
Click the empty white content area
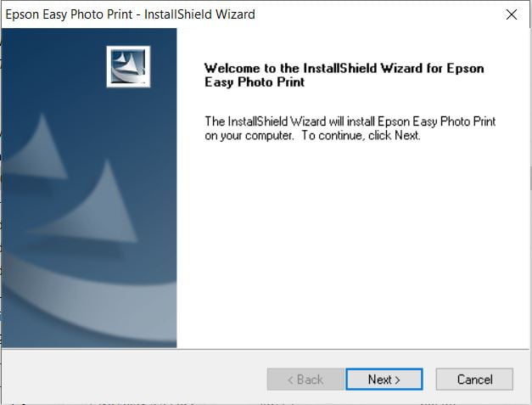tap(353, 245)
